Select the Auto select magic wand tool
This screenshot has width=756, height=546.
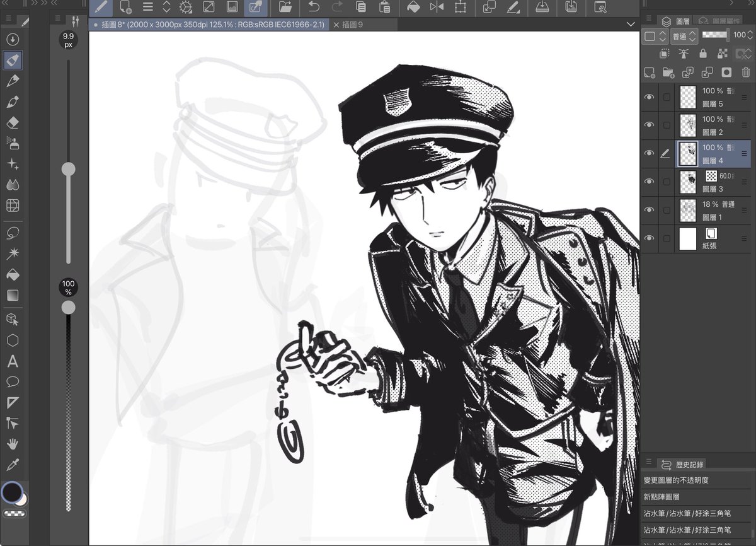coord(12,254)
